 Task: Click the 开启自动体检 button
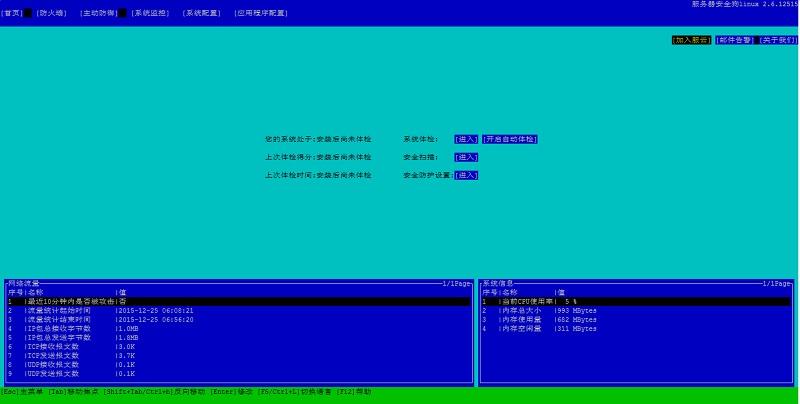click(x=510, y=139)
